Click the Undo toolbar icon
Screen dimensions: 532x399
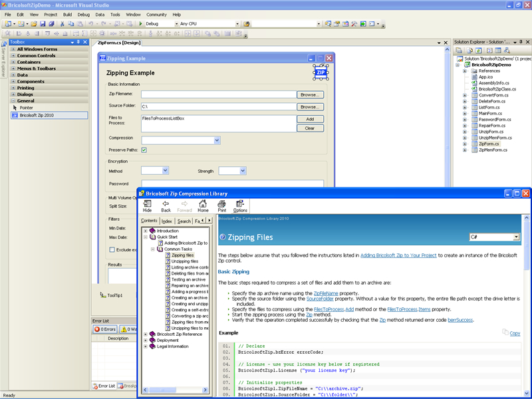click(x=91, y=24)
